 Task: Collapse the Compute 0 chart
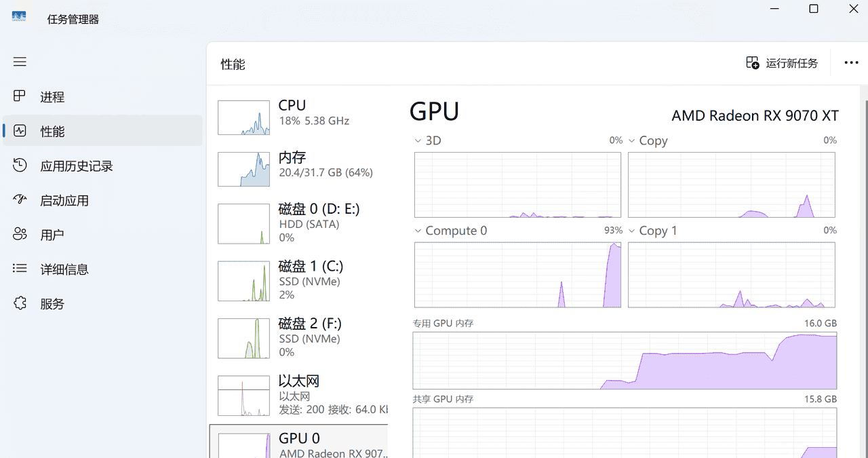[417, 231]
